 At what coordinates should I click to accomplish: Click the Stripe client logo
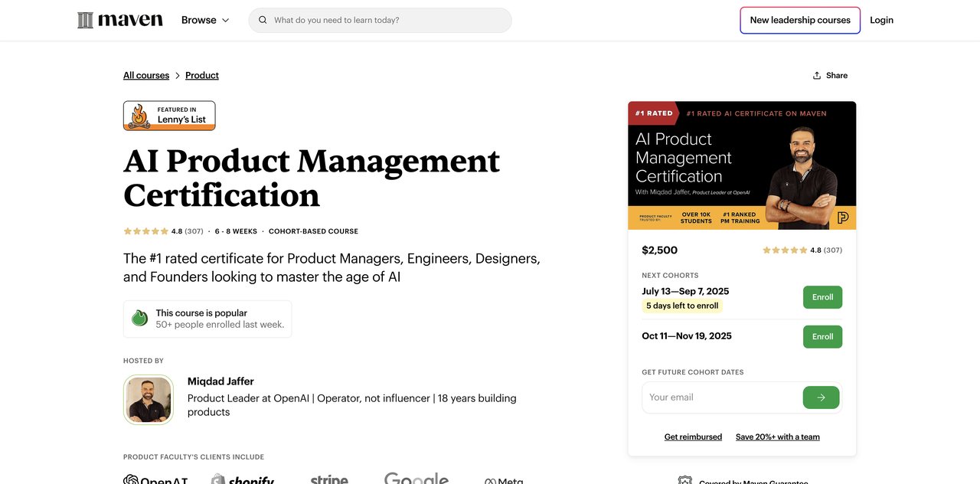point(329,479)
